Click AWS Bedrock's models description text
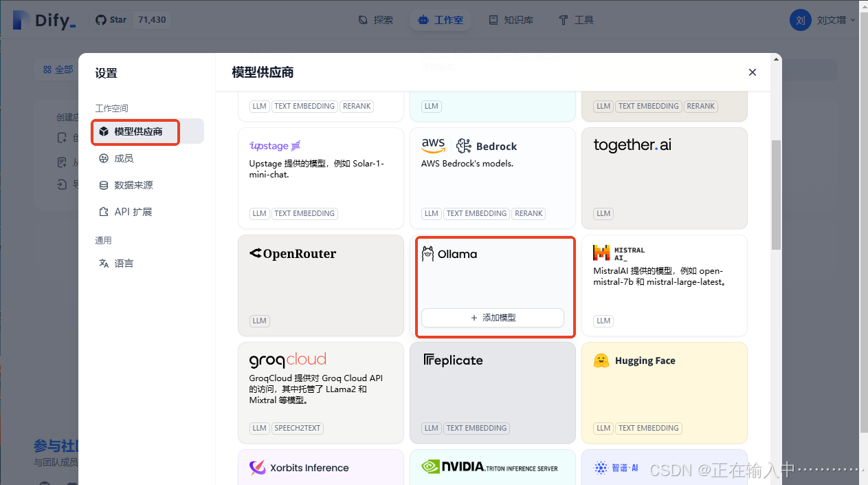The height and width of the screenshot is (485, 868). point(467,164)
